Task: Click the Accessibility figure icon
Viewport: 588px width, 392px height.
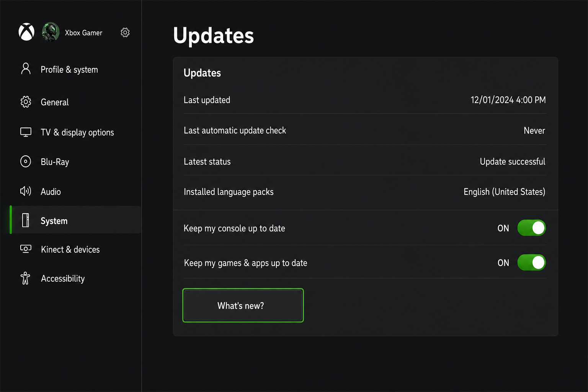Action: 25,278
